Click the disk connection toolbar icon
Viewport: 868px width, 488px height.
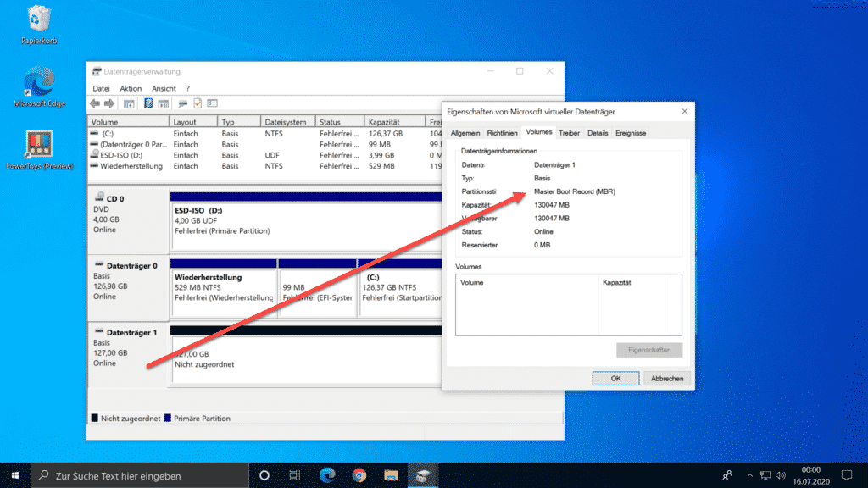click(x=182, y=103)
